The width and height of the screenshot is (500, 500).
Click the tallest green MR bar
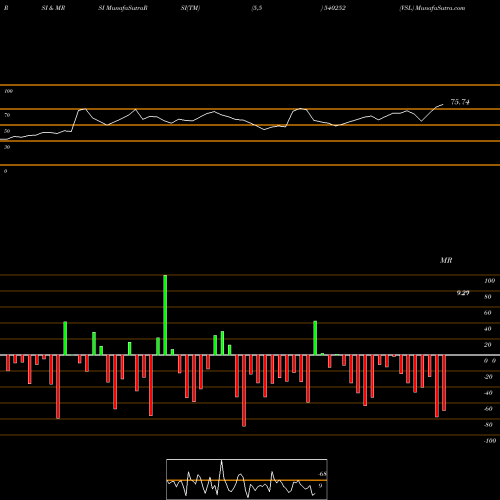(x=165, y=315)
